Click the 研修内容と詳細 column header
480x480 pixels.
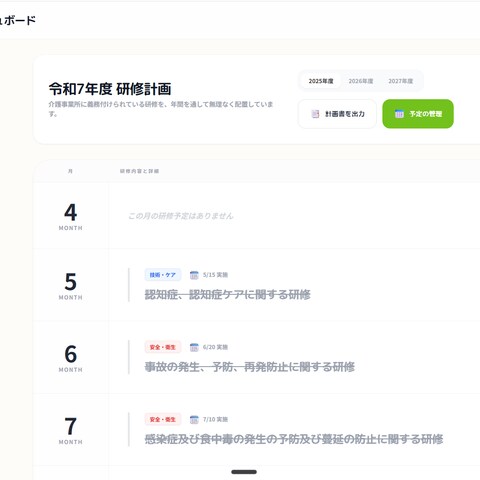(139, 171)
